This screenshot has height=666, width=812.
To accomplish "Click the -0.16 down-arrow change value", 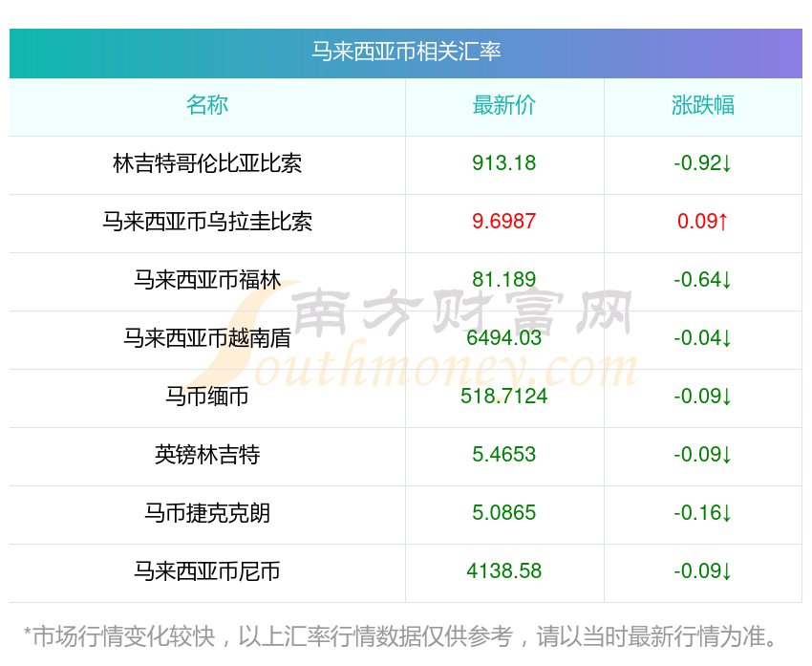I will [703, 513].
